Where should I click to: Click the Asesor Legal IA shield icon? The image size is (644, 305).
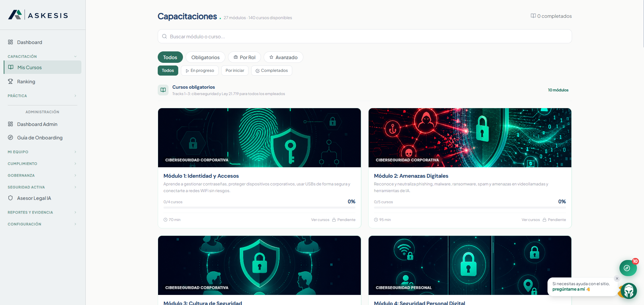[10, 198]
